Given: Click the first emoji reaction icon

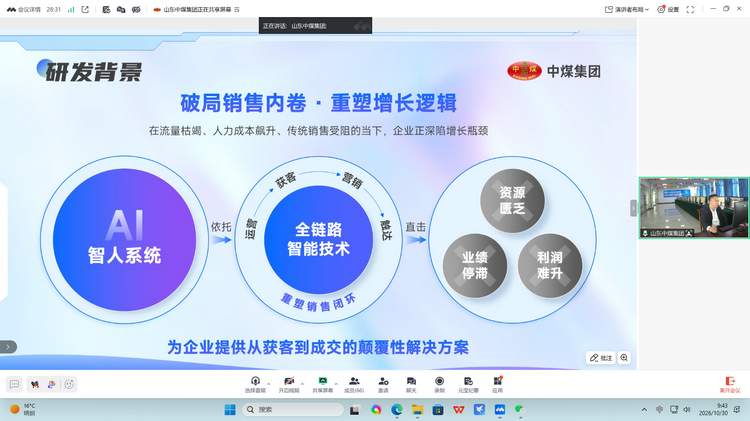Looking at the screenshot, I should [35, 384].
